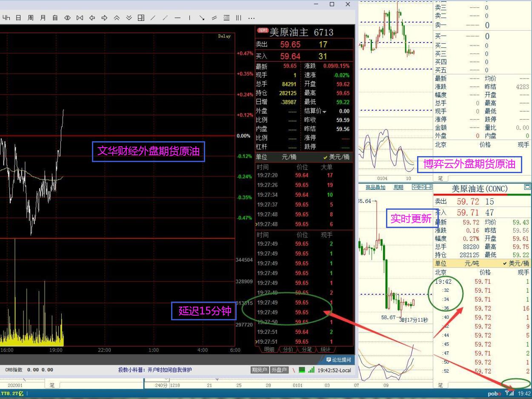Click the compress chart horizontally icon
The image size is (532, 399).
[80, 18]
